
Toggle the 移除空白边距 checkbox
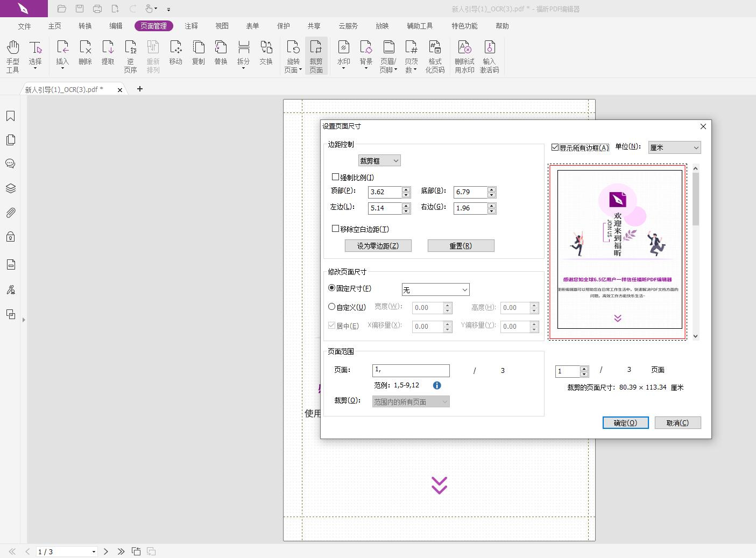pos(336,229)
